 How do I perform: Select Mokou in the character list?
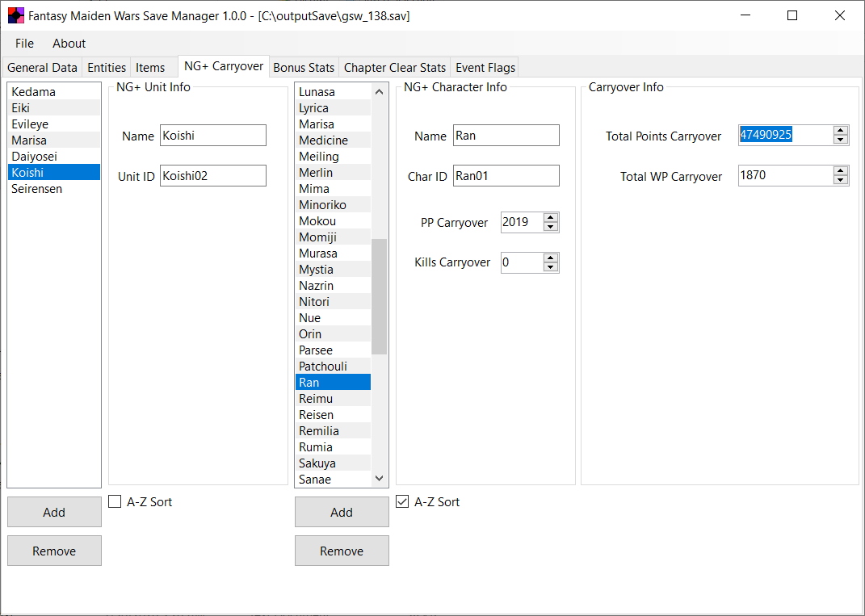(x=334, y=220)
